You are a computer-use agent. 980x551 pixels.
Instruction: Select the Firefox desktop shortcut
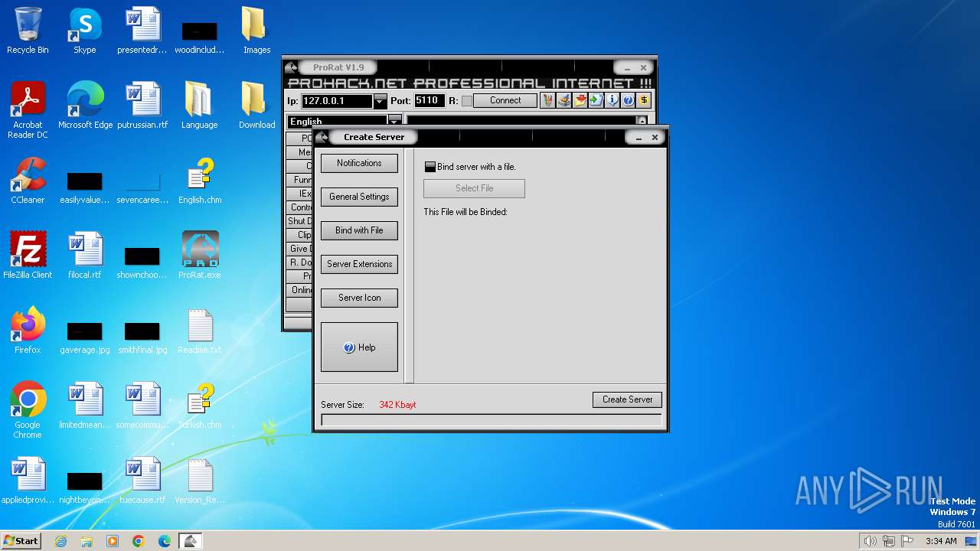pyautogui.click(x=28, y=331)
